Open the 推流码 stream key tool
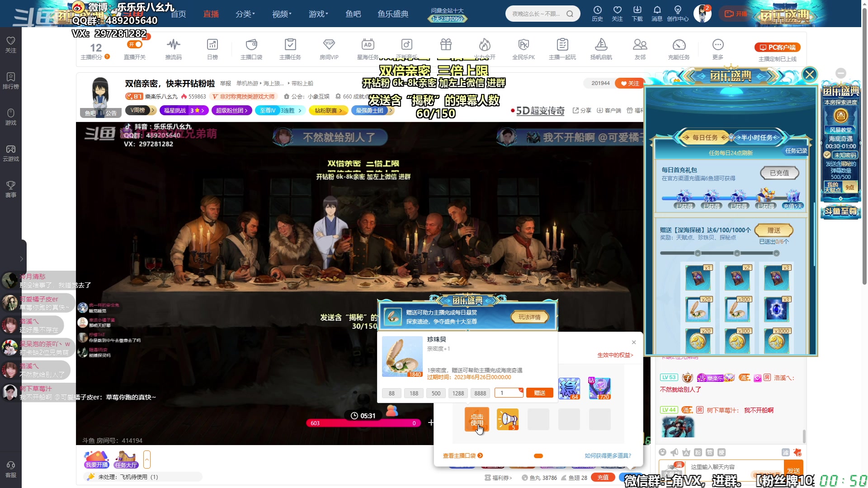The height and width of the screenshot is (488, 868). (x=174, y=49)
